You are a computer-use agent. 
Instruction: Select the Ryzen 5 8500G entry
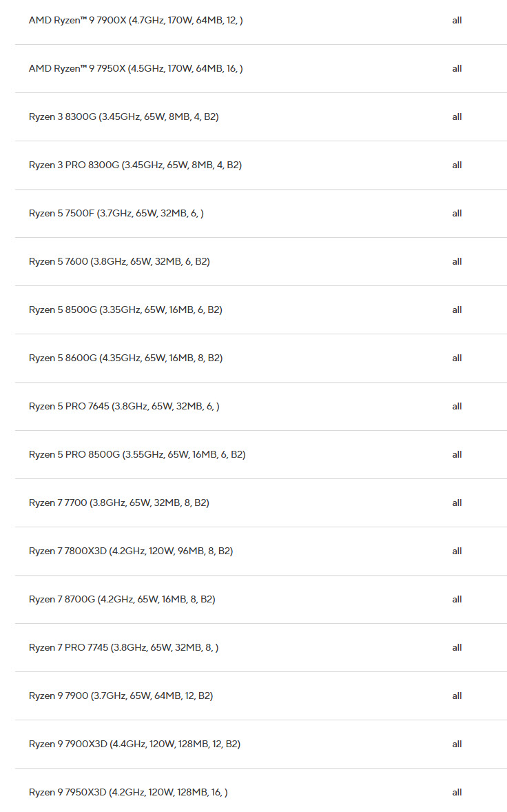point(125,310)
